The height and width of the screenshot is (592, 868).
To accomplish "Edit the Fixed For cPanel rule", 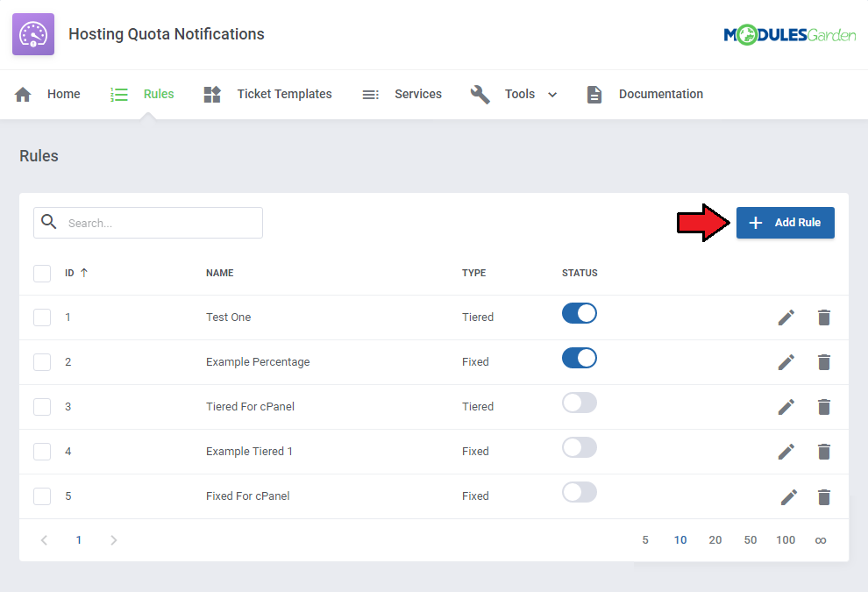I will click(789, 497).
